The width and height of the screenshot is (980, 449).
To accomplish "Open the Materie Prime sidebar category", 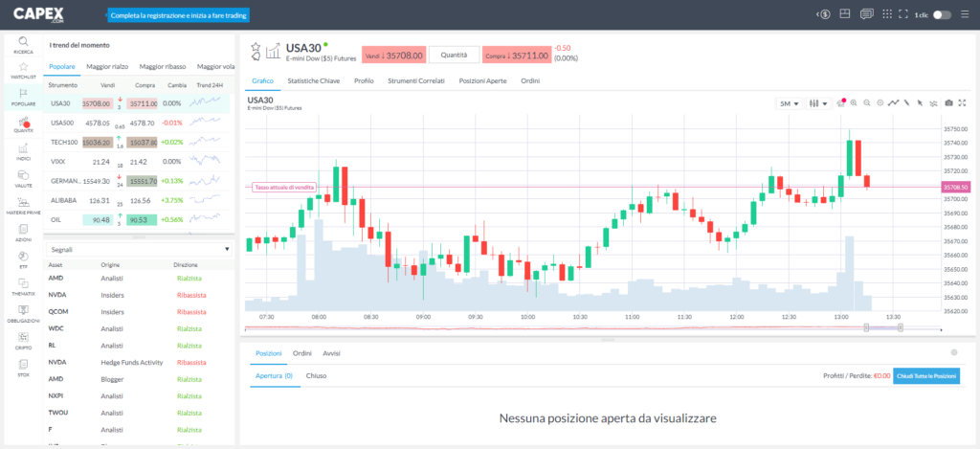I will [23, 206].
